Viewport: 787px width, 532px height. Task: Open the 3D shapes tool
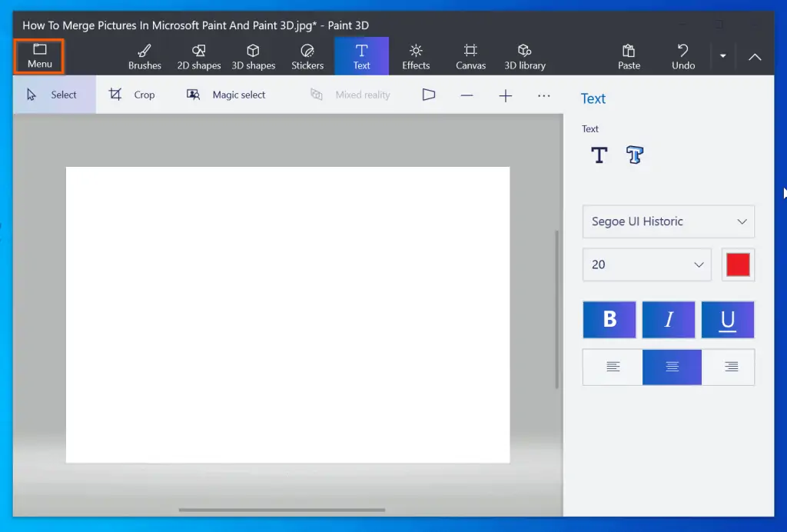point(254,56)
